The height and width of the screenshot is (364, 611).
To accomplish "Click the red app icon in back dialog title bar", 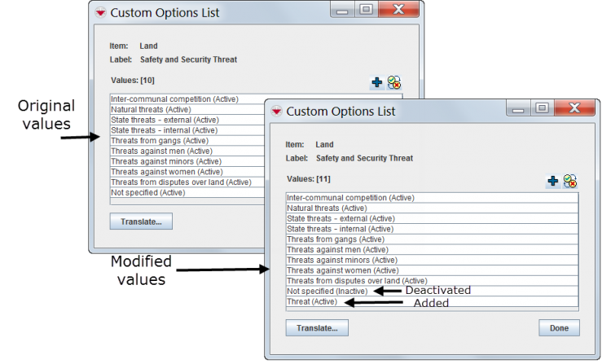I will coord(100,13).
